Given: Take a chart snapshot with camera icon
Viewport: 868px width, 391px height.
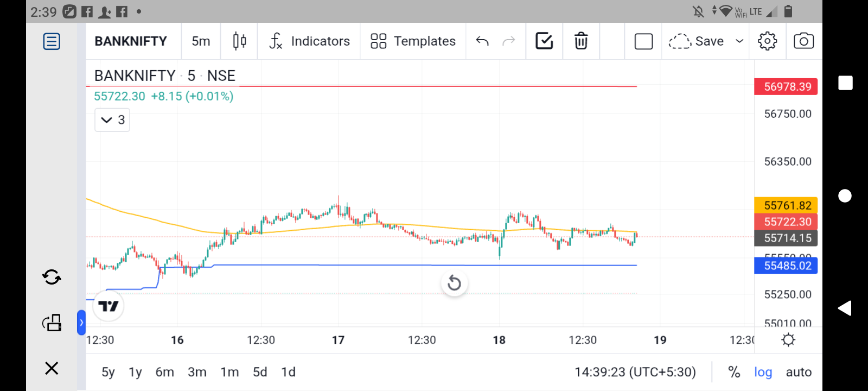Looking at the screenshot, I should point(803,41).
